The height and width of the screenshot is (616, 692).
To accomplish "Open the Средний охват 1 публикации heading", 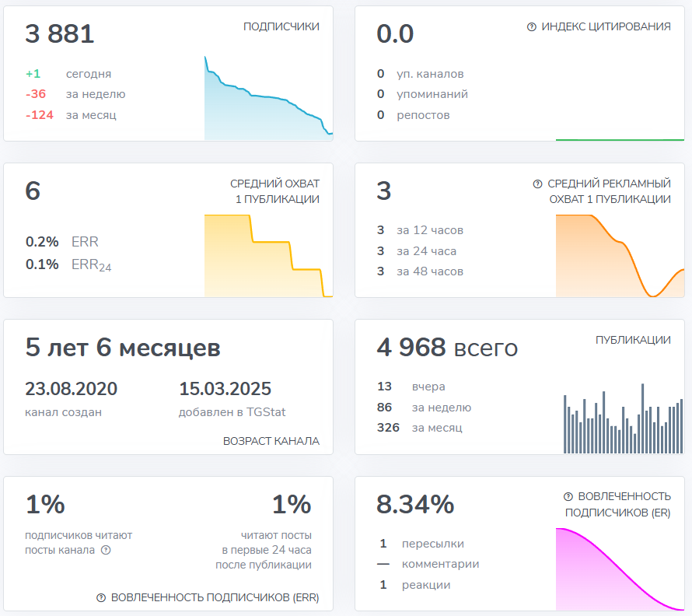I will click(274, 191).
